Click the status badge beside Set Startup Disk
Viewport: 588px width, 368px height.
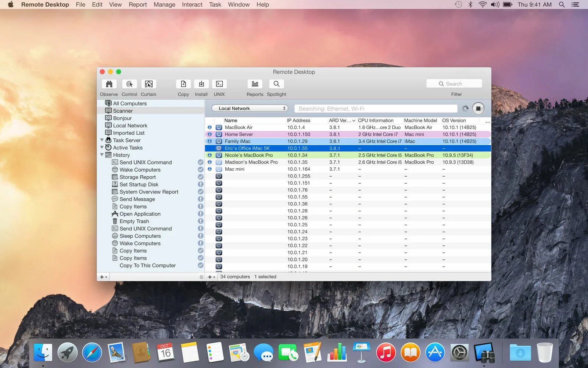tap(201, 184)
